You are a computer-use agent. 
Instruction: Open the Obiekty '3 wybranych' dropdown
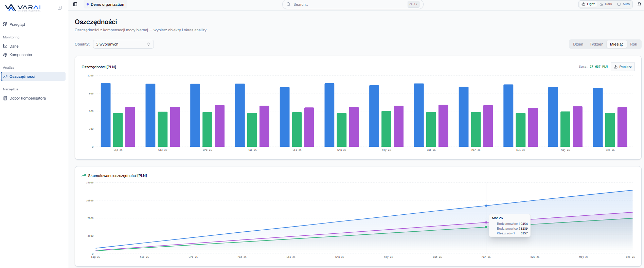coord(123,44)
